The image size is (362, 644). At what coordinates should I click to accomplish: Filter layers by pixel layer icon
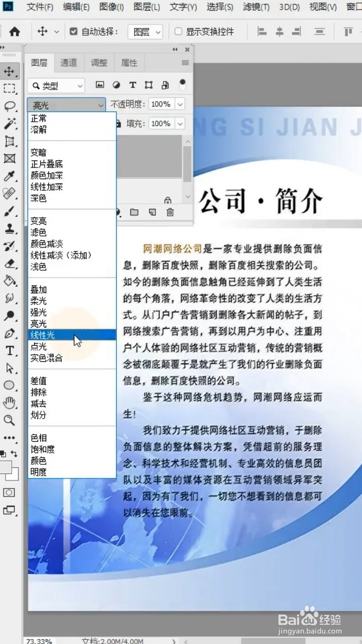tap(100, 85)
